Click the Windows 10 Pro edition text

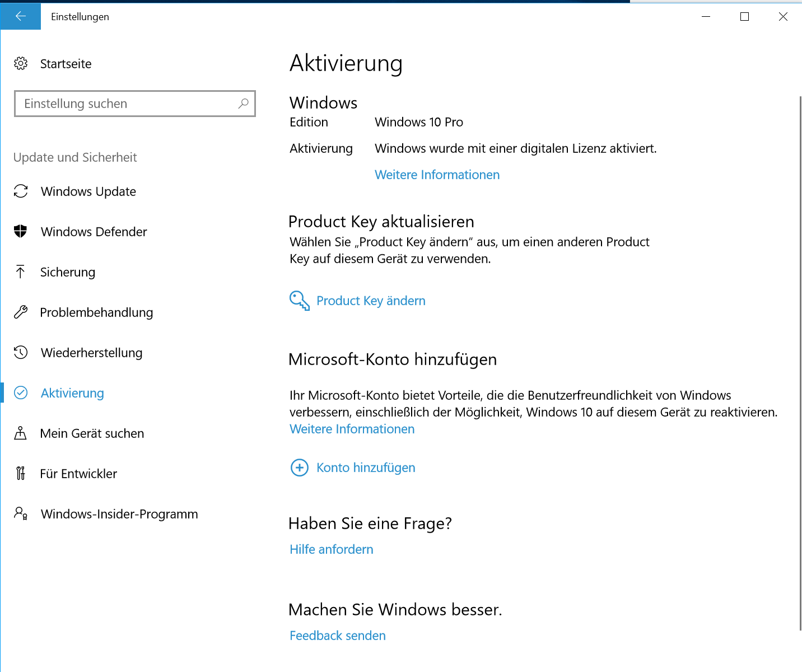419,122
